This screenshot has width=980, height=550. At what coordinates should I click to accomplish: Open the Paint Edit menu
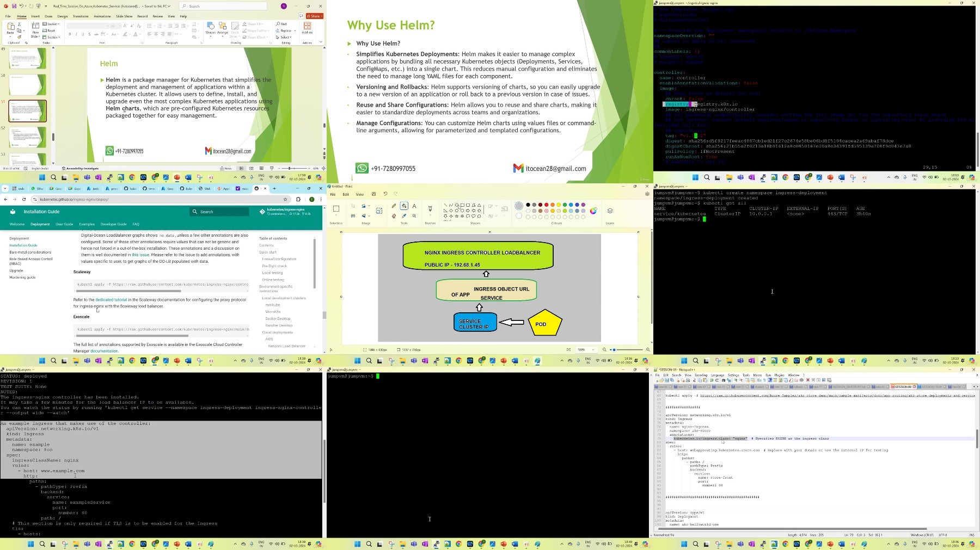[x=346, y=194]
